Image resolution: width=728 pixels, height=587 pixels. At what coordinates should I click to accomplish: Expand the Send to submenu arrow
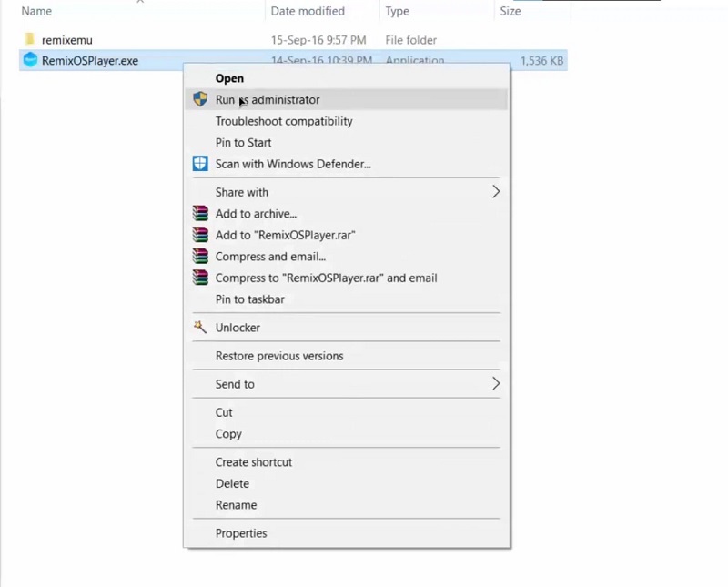point(496,384)
